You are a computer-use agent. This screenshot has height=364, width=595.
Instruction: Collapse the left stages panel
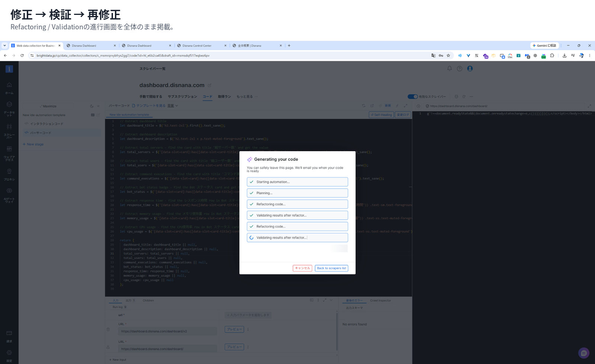click(99, 106)
